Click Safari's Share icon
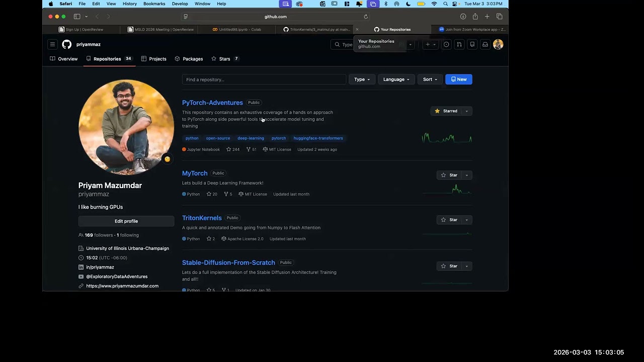 (x=475, y=17)
